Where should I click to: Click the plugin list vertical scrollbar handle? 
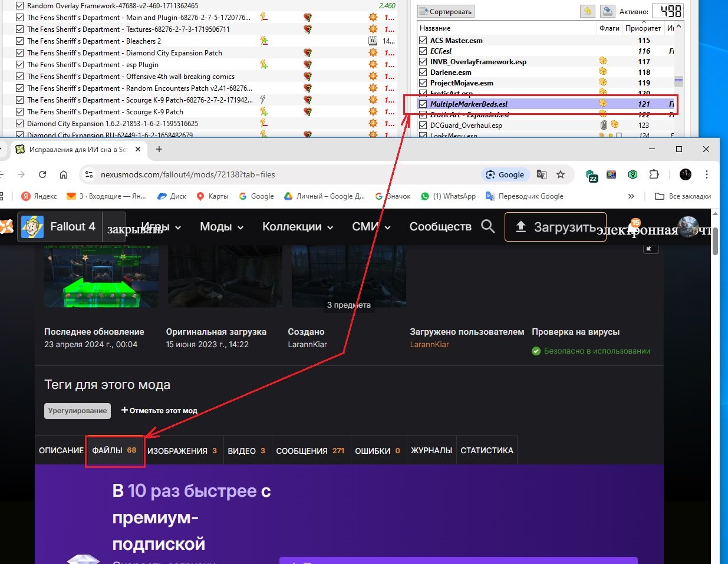click(679, 81)
